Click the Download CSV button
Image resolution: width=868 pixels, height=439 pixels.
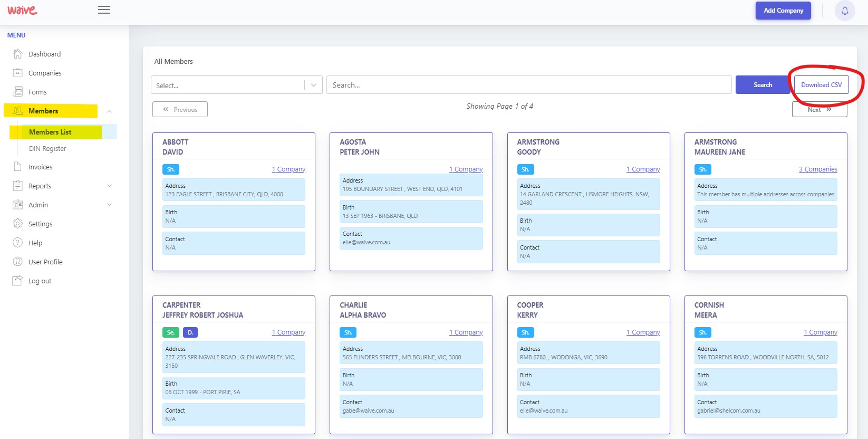click(821, 85)
